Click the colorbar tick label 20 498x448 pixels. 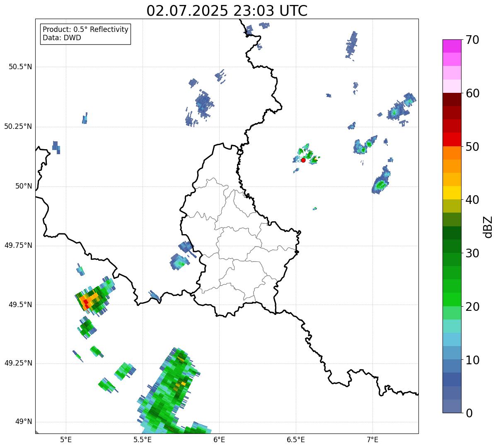(x=473, y=307)
